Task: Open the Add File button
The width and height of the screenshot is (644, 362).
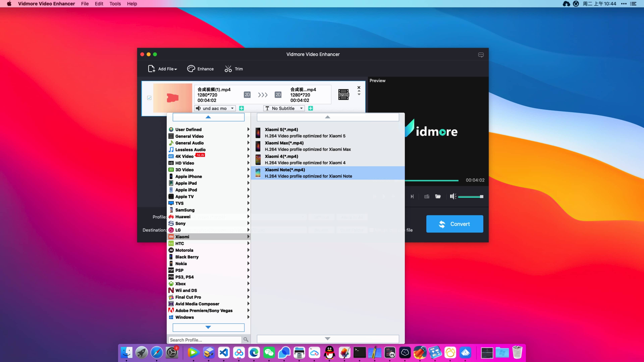Action: (x=163, y=69)
